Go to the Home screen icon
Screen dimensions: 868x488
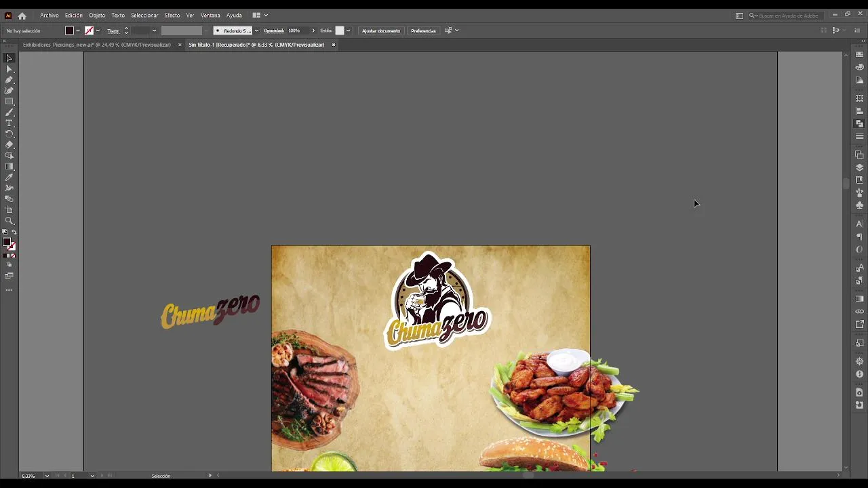[x=22, y=16]
